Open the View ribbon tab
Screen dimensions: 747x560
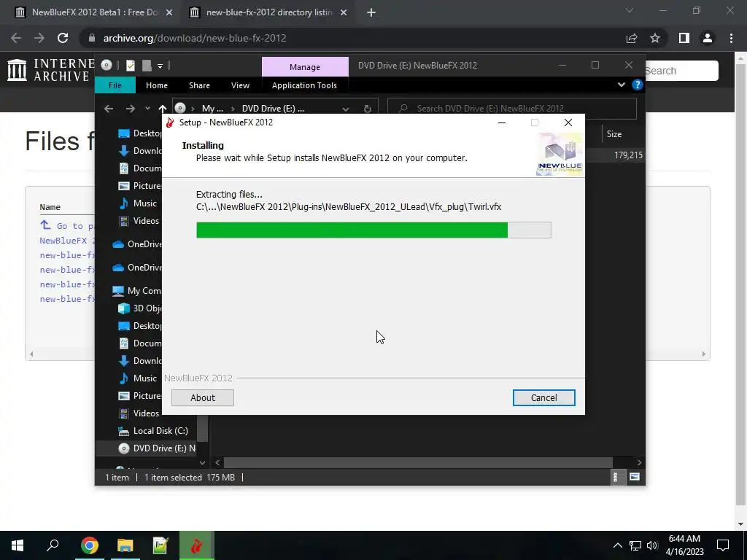(240, 85)
